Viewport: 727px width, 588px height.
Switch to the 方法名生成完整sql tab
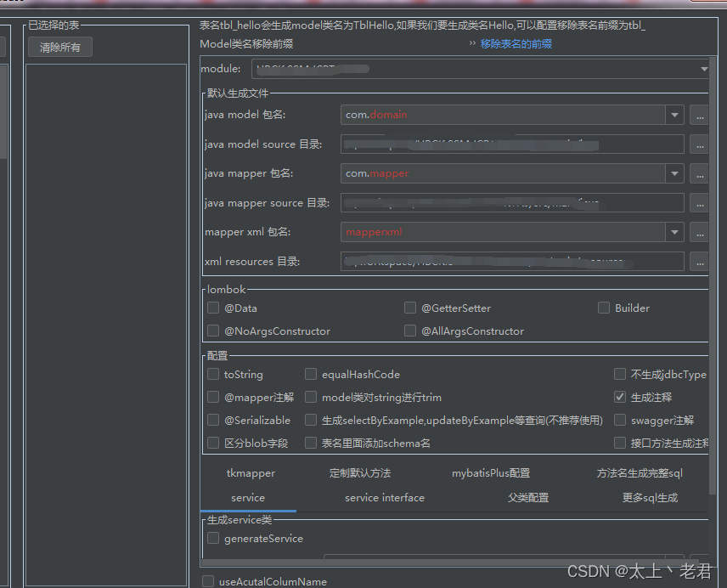click(x=640, y=473)
